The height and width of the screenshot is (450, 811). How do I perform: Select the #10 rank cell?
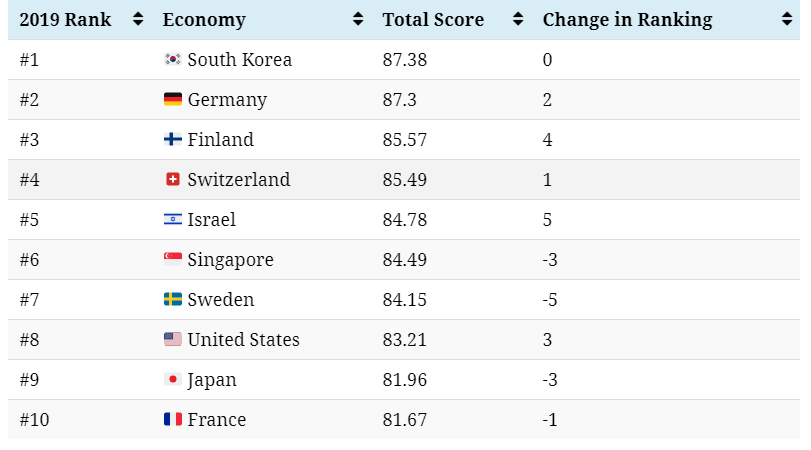pos(34,420)
